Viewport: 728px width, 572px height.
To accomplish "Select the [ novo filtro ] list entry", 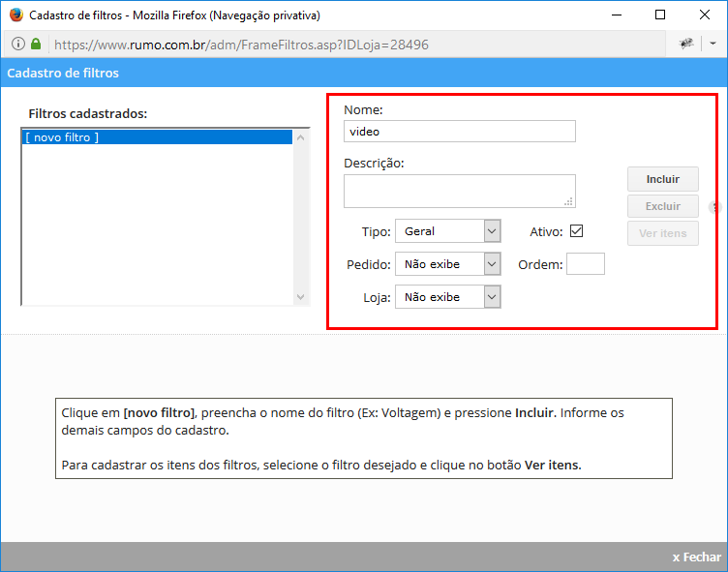I will click(157, 137).
